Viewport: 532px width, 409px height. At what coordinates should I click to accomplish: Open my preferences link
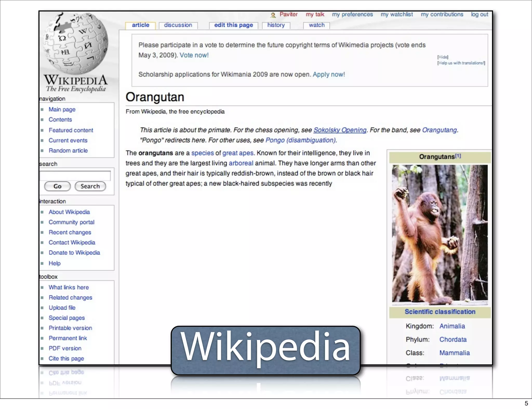[352, 15]
